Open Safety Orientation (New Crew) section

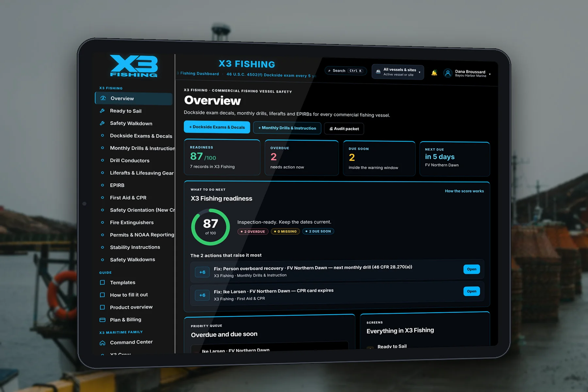coord(142,210)
